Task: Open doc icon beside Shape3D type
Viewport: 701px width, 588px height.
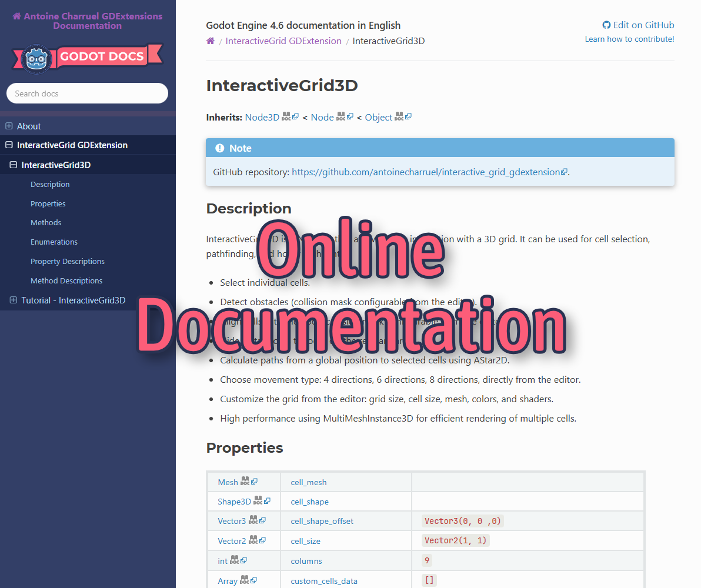Action: coord(258,500)
